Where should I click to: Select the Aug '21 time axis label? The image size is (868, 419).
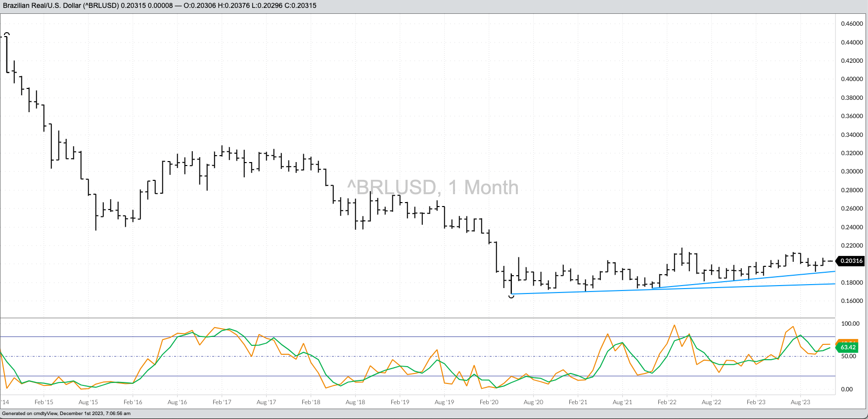pyautogui.click(x=622, y=402)
